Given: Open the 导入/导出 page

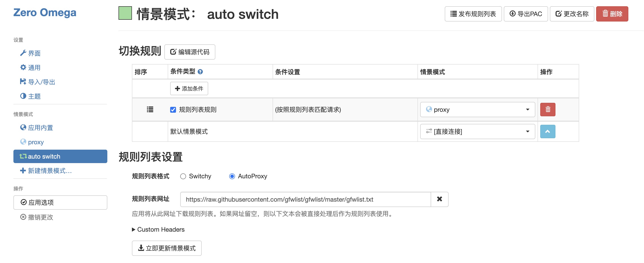Looking at the screenshot, I should [42, 82].
